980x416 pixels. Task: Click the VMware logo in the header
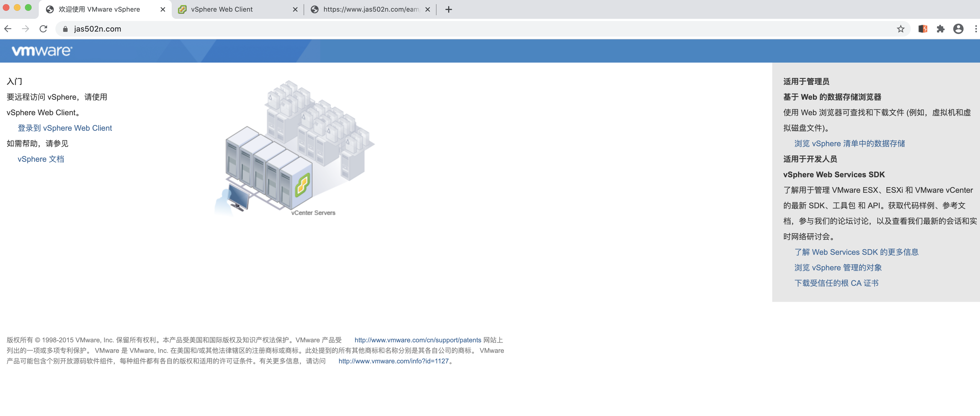click(x=42, y=51)
